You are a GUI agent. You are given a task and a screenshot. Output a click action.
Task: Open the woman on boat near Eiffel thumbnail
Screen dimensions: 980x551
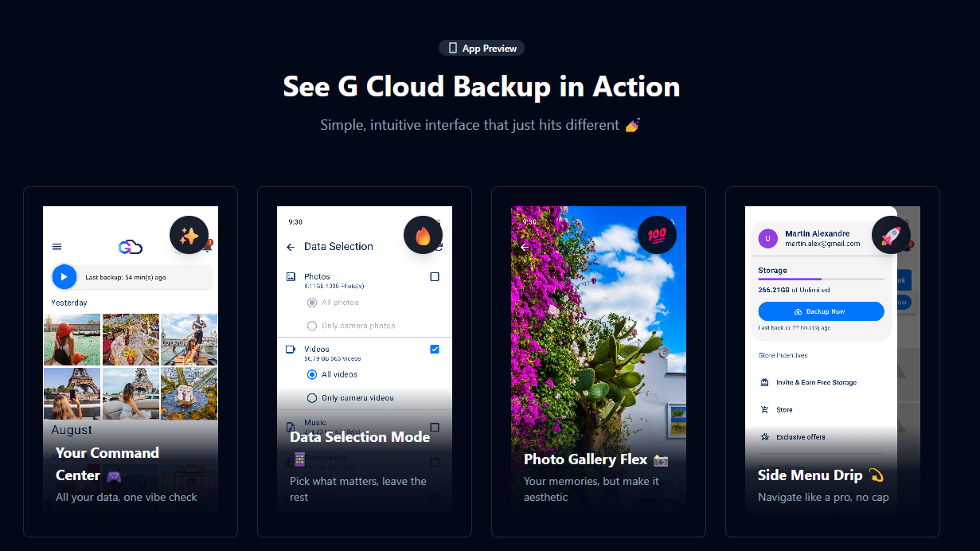click(131, 393)
